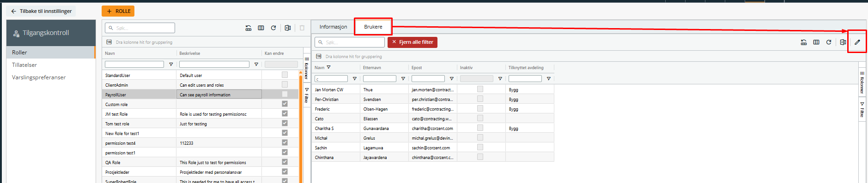Screen dimensions: 868x183
Task: Toggle Inaktiv checkbox for Cato
Action: pyautogui.click(x=480, y=118)
